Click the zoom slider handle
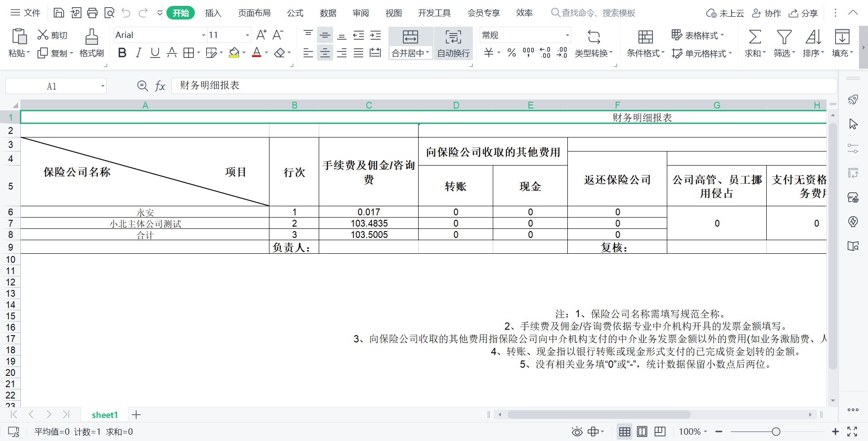 (x=776, y=432)
